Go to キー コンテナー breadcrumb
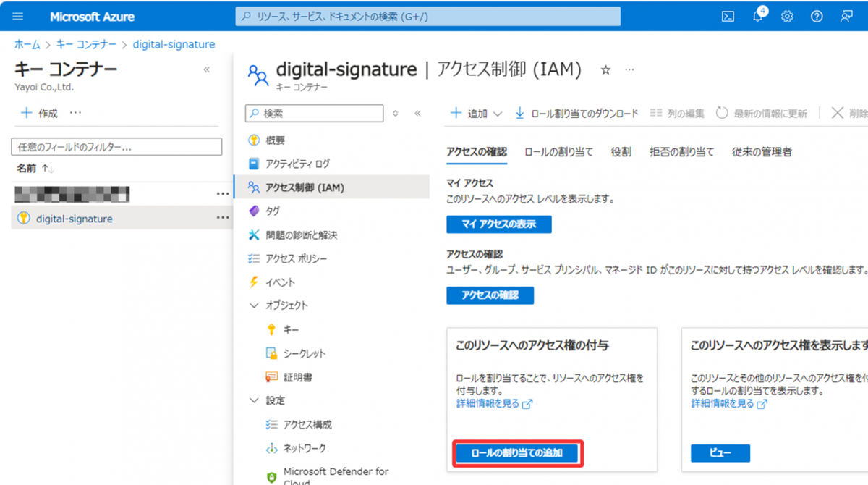This screenshot has height=485, width=868. 86,44
